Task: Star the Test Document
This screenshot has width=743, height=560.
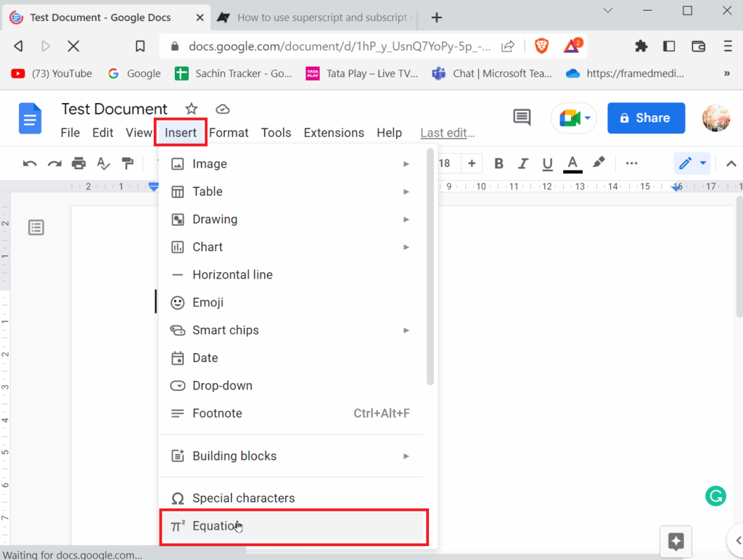Action: point(192,109)
